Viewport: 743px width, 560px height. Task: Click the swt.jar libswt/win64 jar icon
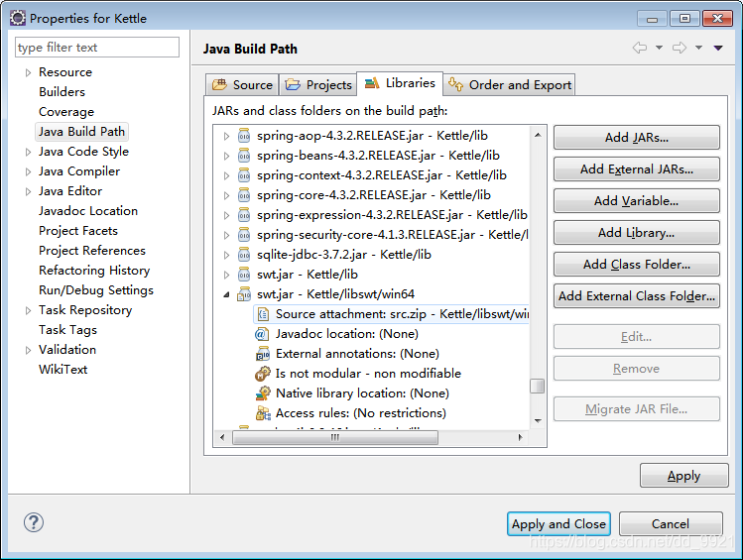[x=244, y=294]
